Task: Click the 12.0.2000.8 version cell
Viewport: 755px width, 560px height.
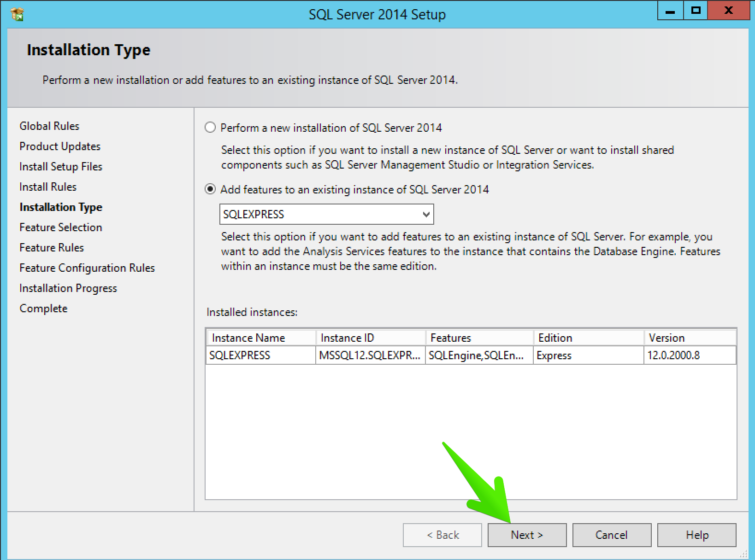Action: pyautogui.click(x=690, y=355)
